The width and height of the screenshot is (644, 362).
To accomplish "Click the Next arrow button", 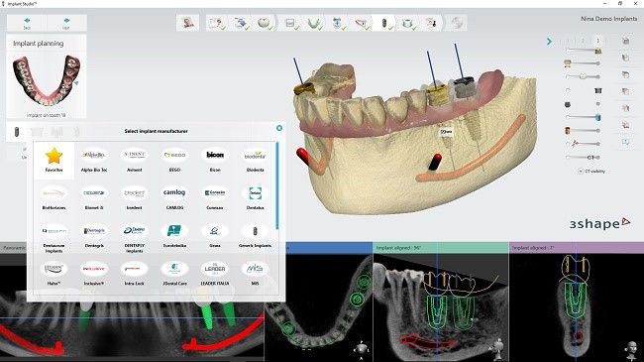I will (x=66, y=23).
